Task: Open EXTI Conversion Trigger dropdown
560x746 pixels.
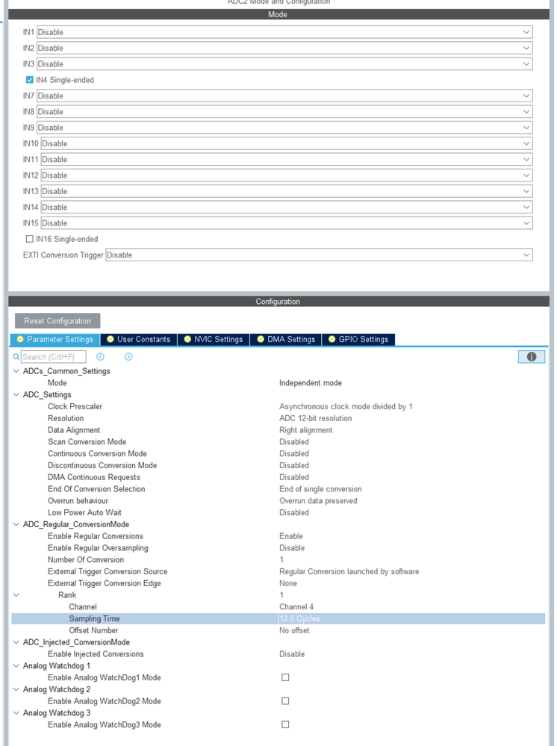Action: (319, 255)
